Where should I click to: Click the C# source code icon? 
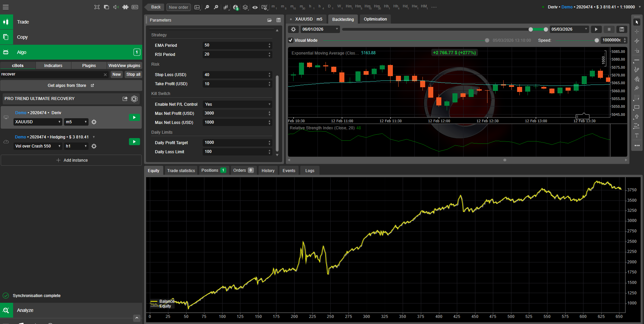click(134, 99)
